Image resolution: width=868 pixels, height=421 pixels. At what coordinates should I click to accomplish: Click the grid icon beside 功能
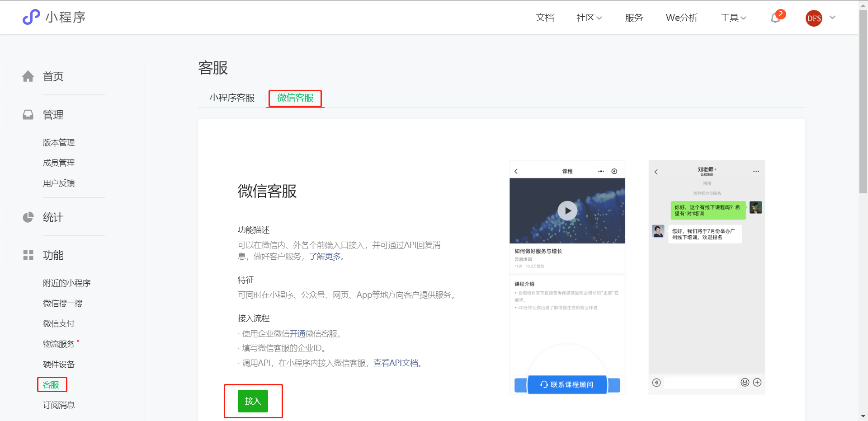coord(28,255)
